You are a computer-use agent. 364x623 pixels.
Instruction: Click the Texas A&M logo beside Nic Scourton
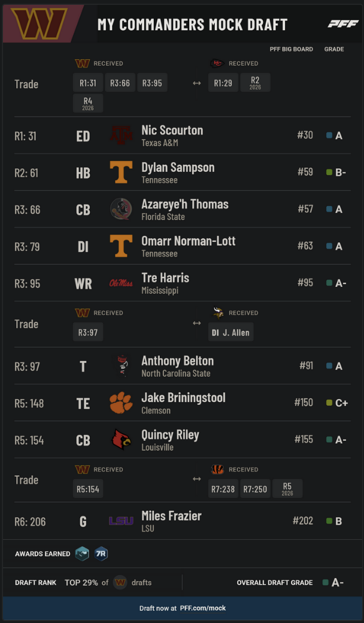click(x=121, y=135)
